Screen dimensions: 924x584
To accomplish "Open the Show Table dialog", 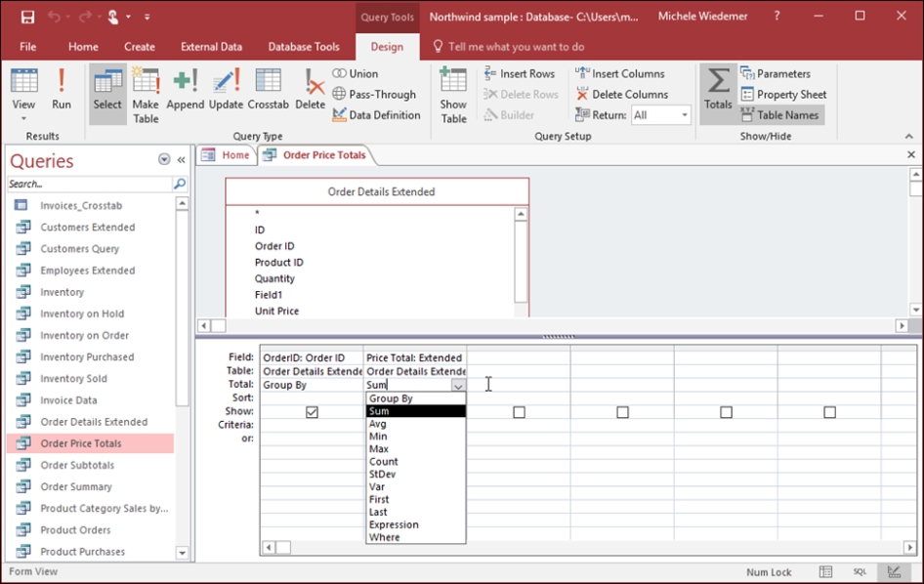I will point(453,95).
